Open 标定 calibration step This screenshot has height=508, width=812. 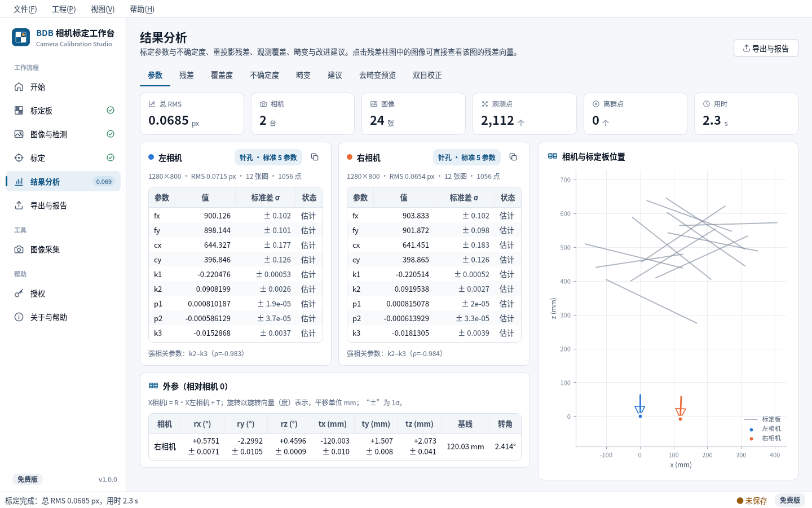pyautogui.click(x=63, y=158)
